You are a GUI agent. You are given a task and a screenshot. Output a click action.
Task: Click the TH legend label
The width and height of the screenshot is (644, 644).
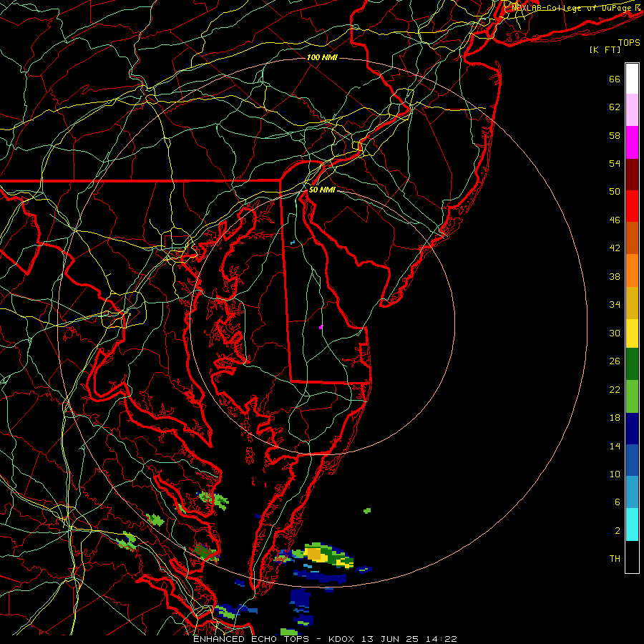pos(615,559)
